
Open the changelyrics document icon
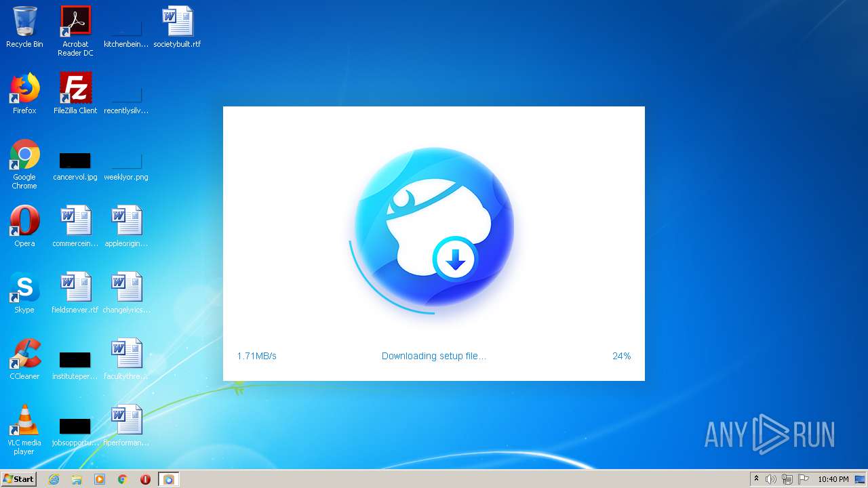(126, 293)
